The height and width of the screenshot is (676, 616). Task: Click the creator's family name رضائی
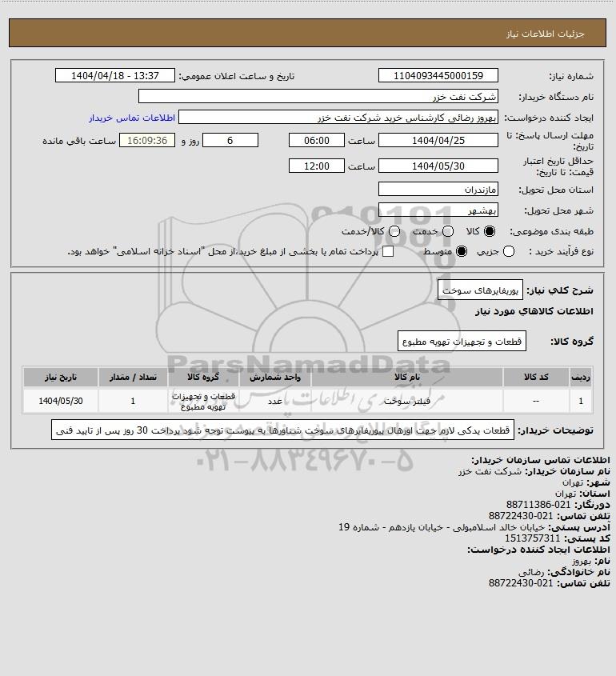tap(531, 572)
